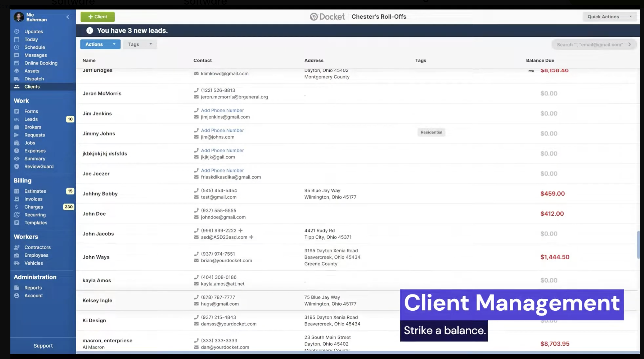644x359 pixels.
Task: Open the Actions dropdown above the client list
Action: tap(100, 44)
